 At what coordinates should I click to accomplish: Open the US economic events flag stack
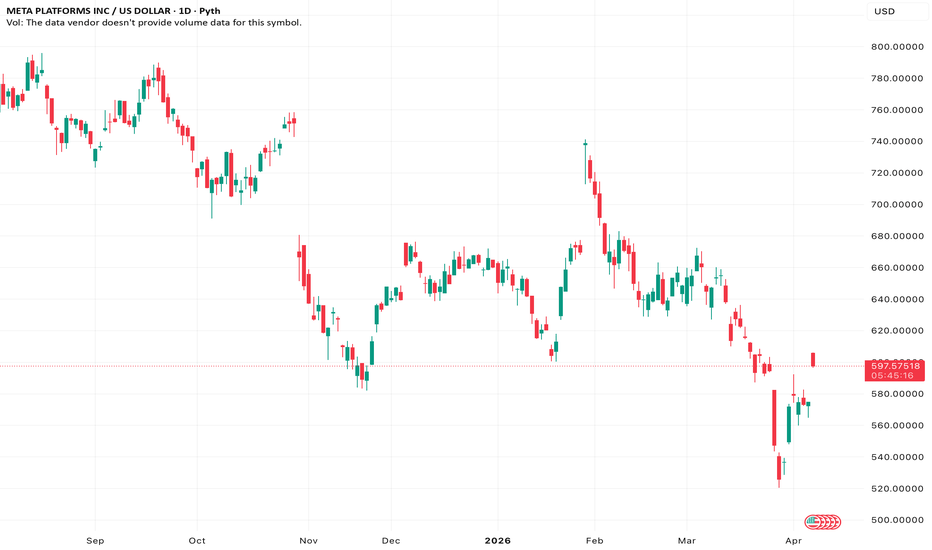pos(823,522)
